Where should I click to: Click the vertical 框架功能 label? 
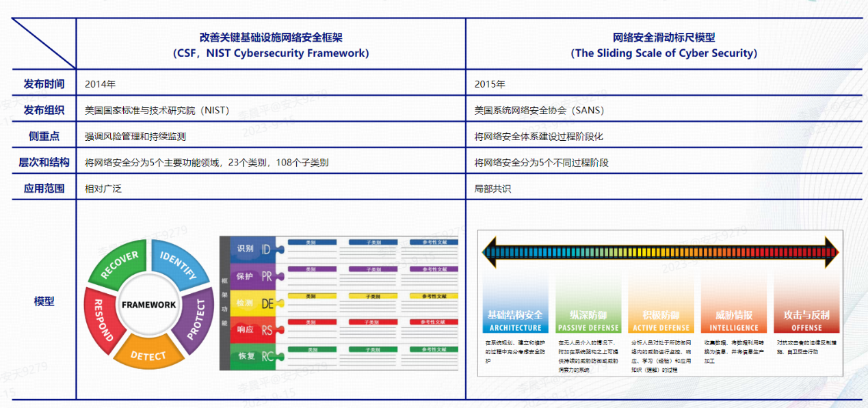pyautogui.click(x=226, y=303)
